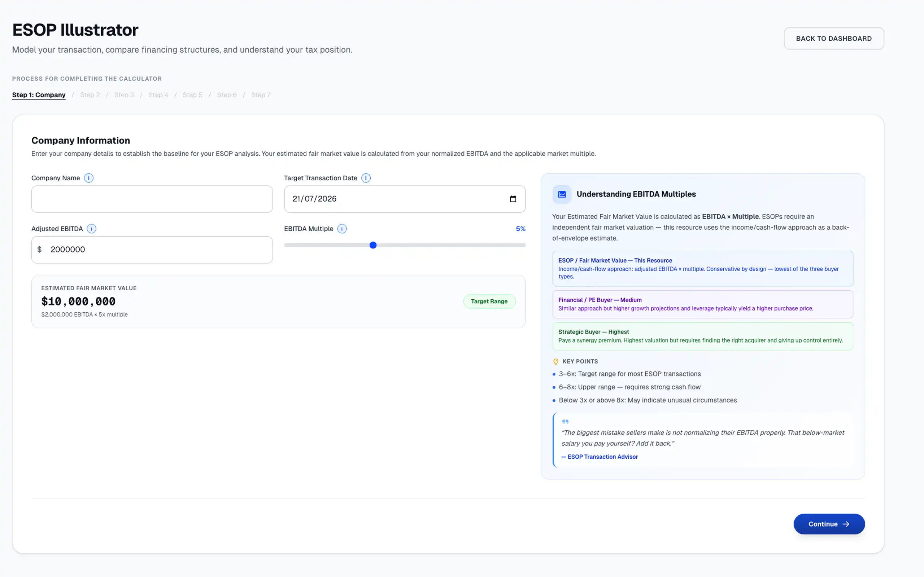Click the Back to Dashboard button
The width and height of the screenshot is (924, 577).
[x=834, y=39]
